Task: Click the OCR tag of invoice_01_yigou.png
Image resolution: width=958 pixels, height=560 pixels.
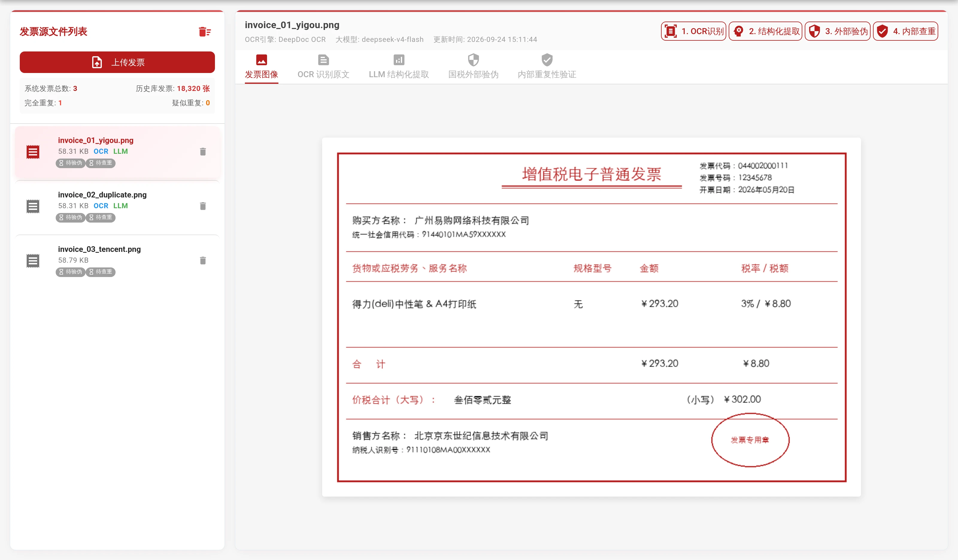Action: pos(101,151)
